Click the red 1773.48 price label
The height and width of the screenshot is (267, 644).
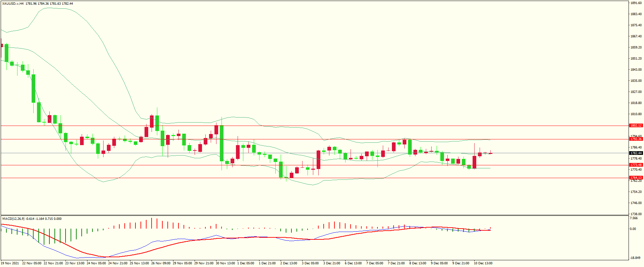(x=636, y=165)
